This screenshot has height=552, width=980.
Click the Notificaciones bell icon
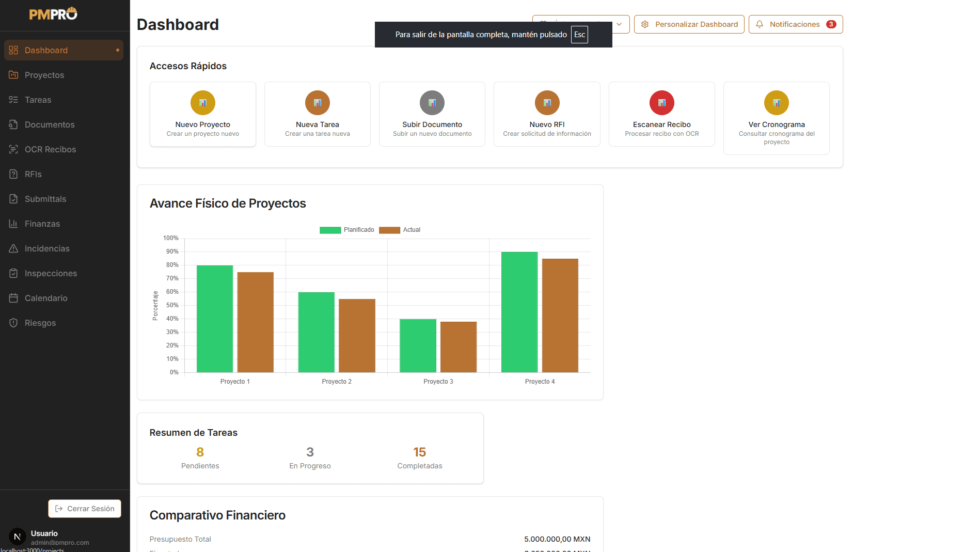click(x=759, y=24)
